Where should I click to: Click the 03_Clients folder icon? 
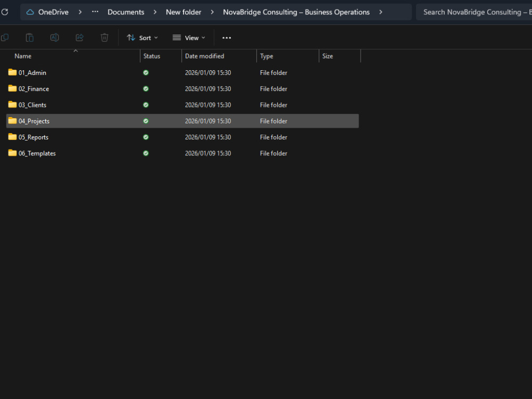click(x=13, y=104)
